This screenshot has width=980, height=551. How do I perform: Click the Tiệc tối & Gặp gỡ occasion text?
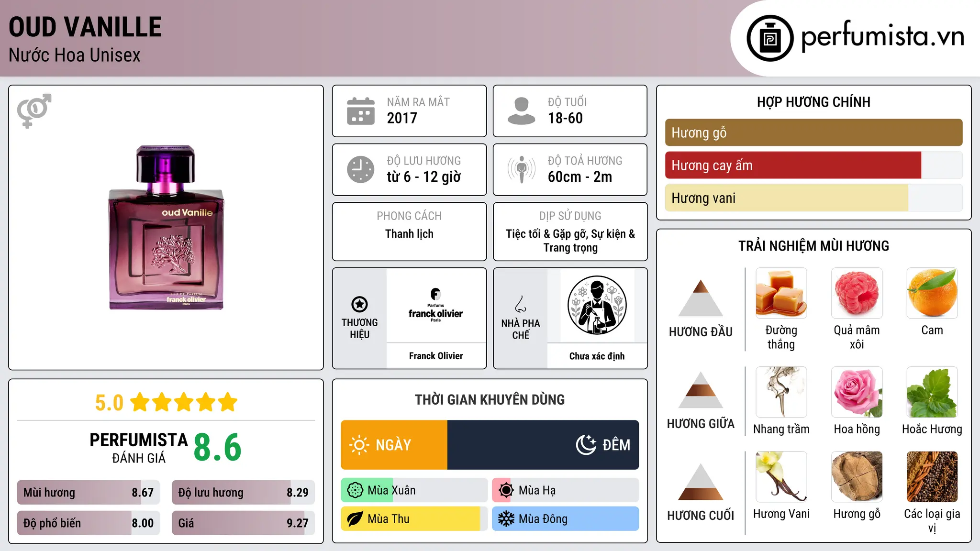click(570, 241)
